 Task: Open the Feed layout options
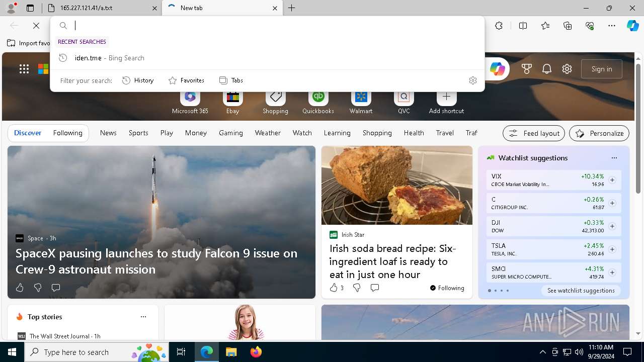point(534,133)
